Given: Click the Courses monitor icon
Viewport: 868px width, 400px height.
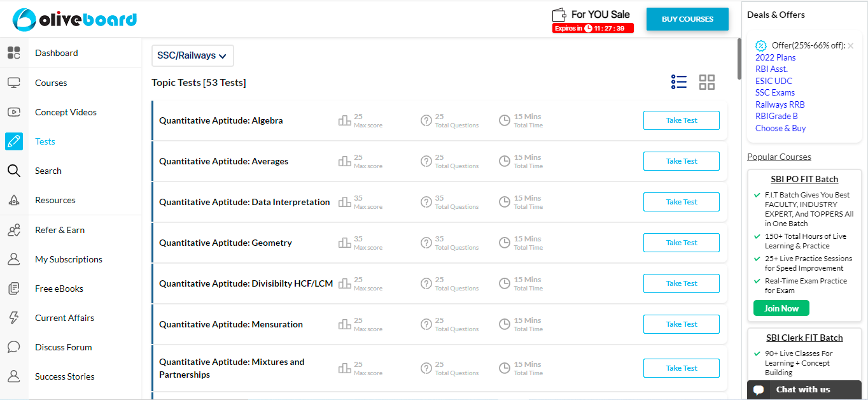Looking at the screenshot, I should click(x=13, y=83).
